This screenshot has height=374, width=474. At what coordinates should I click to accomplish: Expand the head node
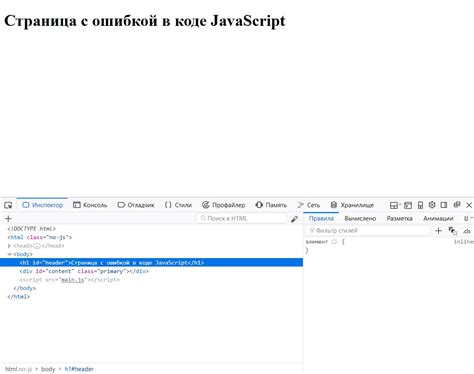click(9, 246)
